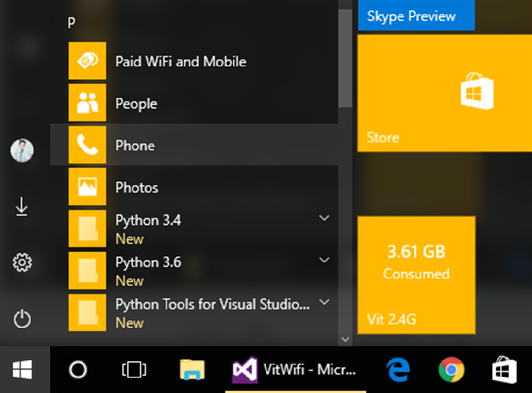The height and width of the screenshot is (393, 532).
Task: Open the Paid WiFi and Mobile app icon
Action: [x=87, y=61]
